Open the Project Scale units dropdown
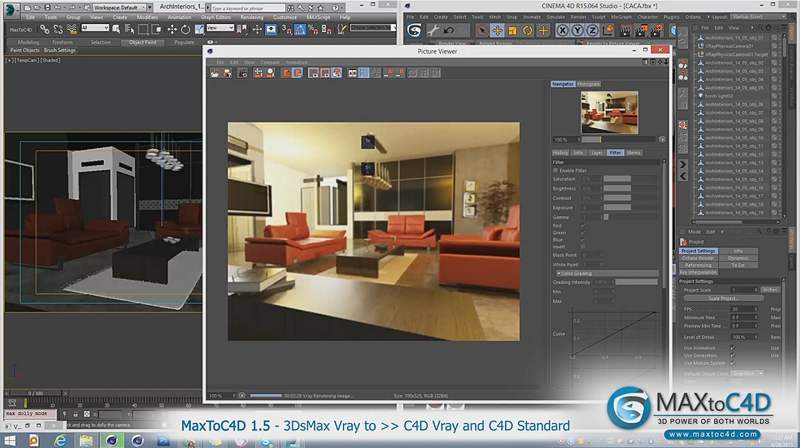Image resolution: width=800 pixels, height=448 pixels. [770, 288]
